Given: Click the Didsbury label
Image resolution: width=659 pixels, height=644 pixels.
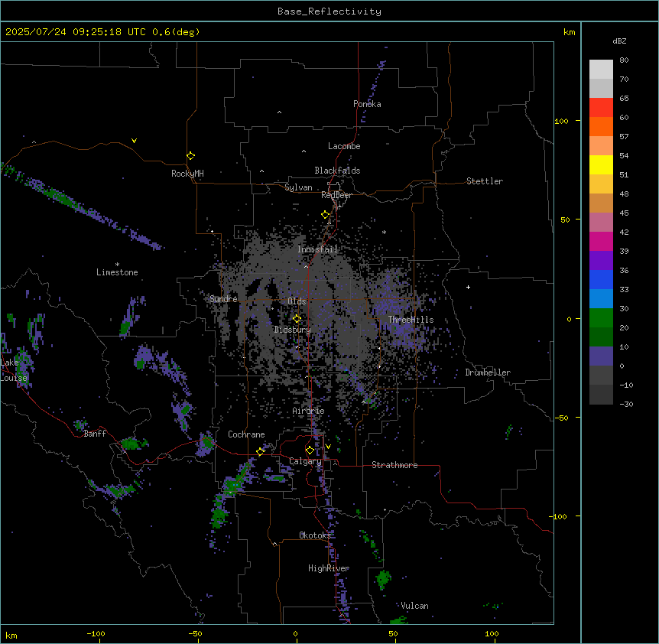Looking at the screenshot, I should coord(293,330).
